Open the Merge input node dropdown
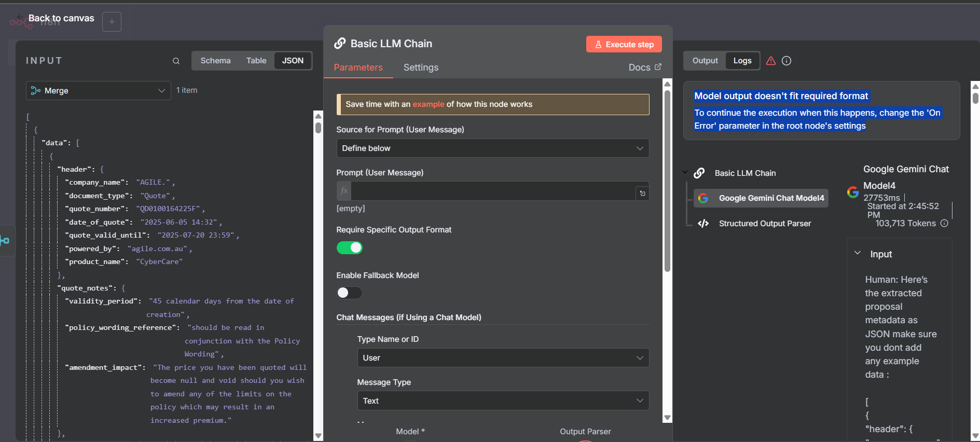 pos(98,91)
